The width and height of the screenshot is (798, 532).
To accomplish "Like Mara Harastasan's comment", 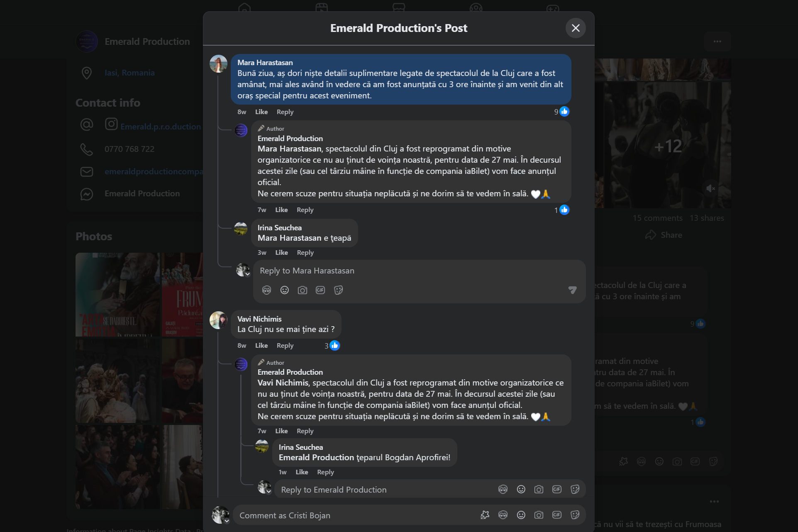I will pos(261,112).
